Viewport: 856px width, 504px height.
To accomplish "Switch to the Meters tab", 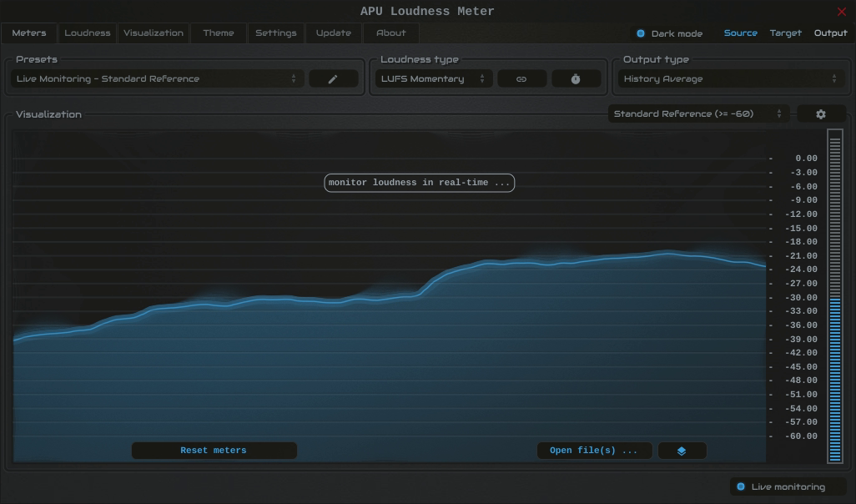I will 29,33.
